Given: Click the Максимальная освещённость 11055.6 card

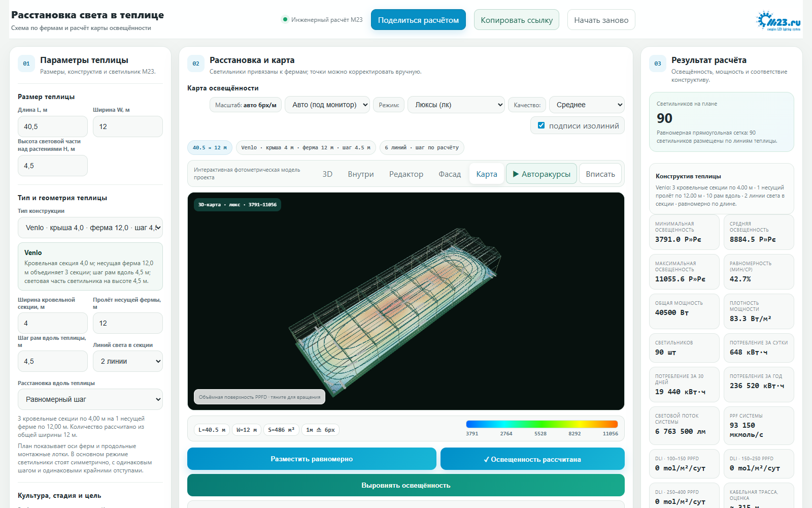Looking at the screenshot, I should point(684,272).
